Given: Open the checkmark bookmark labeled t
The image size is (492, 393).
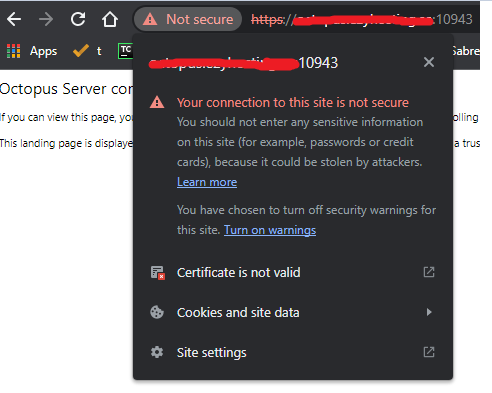Looking at the screenshot, I should pos(87,51).
